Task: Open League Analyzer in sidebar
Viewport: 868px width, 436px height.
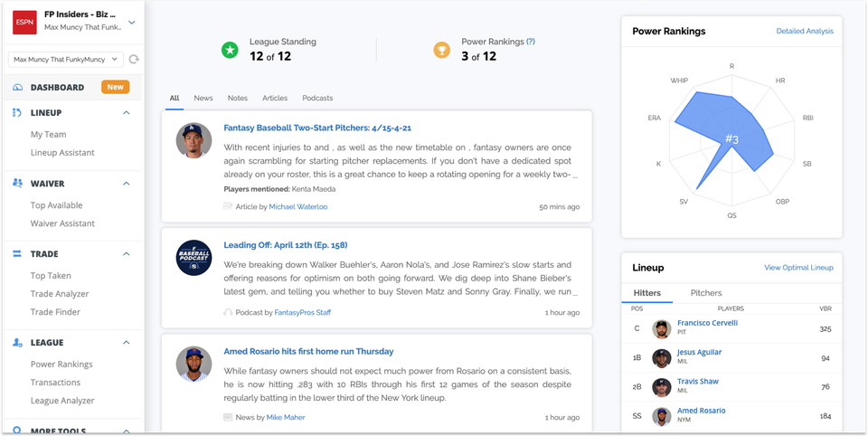Action: (62, 401)
